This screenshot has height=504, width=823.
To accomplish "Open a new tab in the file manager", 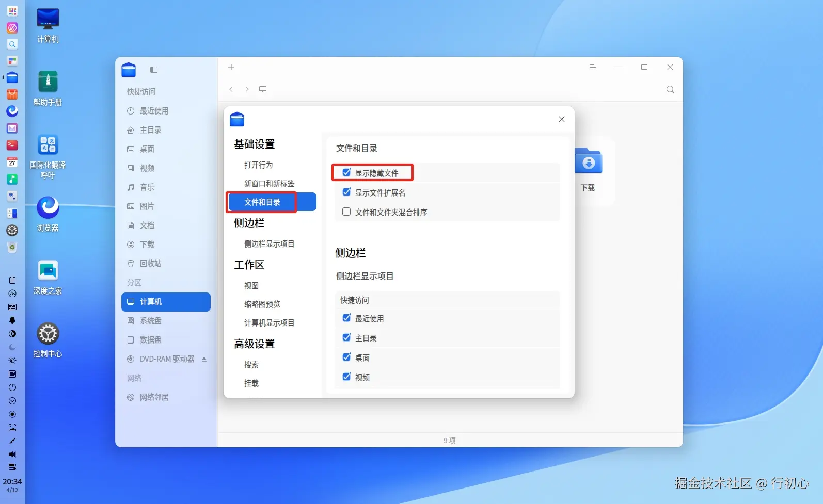I will coord(231,67).
